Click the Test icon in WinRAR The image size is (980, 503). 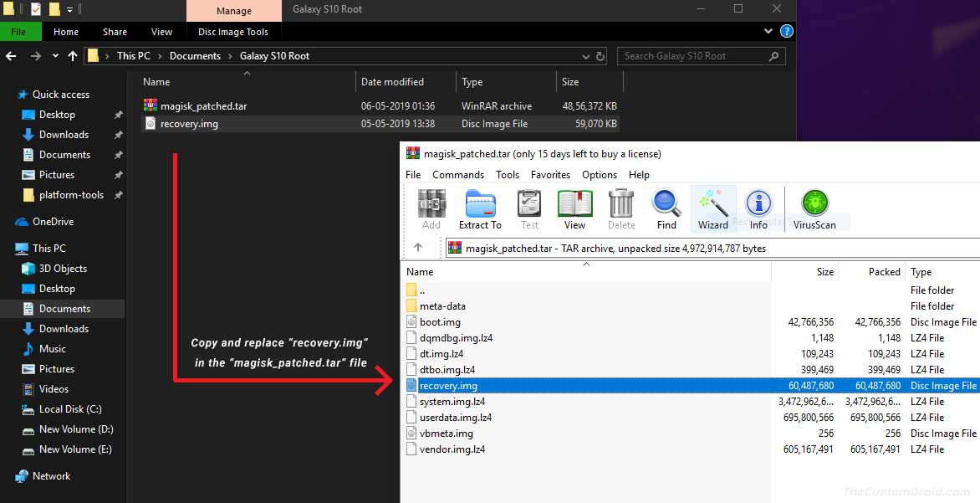(529, 209)
